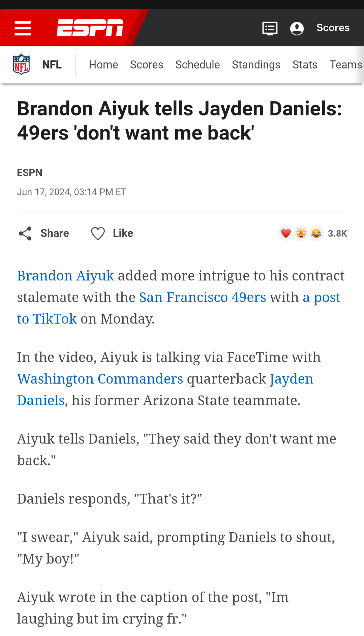Viewport: 364px width, 636px height.
Task: Tap the red heart reaction emoji
Action: pos(286,233)
